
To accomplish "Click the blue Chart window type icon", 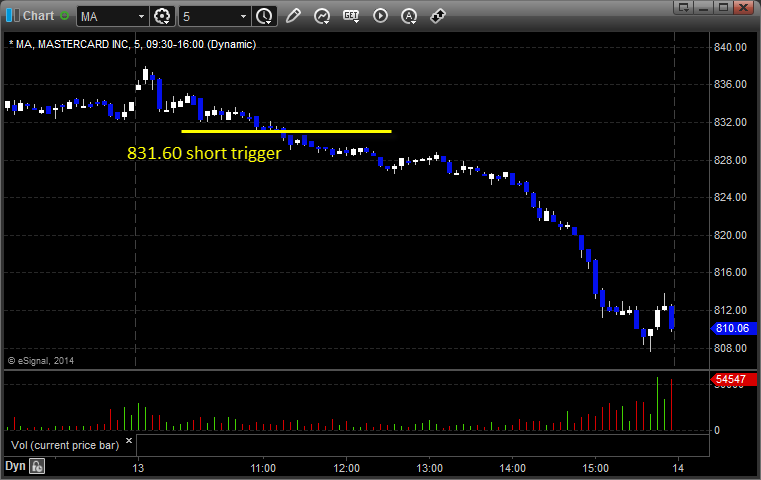I will click(13, 16).
